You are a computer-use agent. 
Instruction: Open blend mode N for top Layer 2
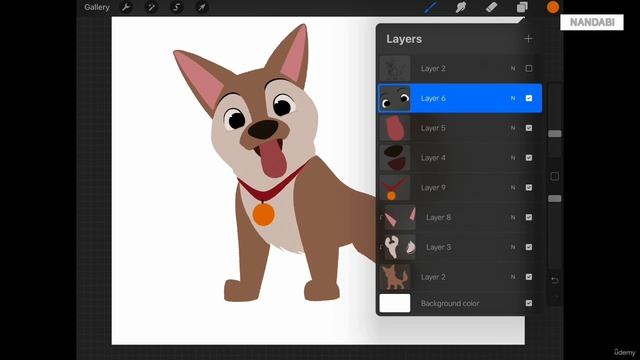513,69
